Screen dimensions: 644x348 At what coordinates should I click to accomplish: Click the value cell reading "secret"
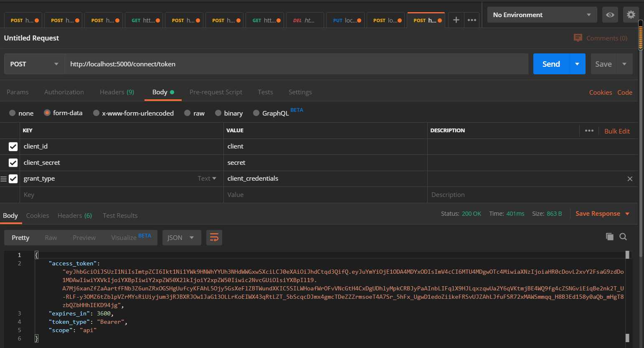click(325, 163)
